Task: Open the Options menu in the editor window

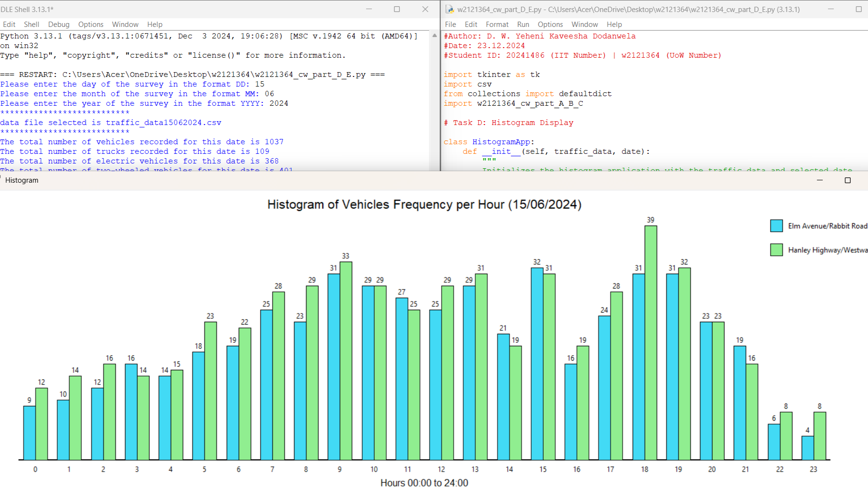Action: pyautogui.click(x=550, y=24)
